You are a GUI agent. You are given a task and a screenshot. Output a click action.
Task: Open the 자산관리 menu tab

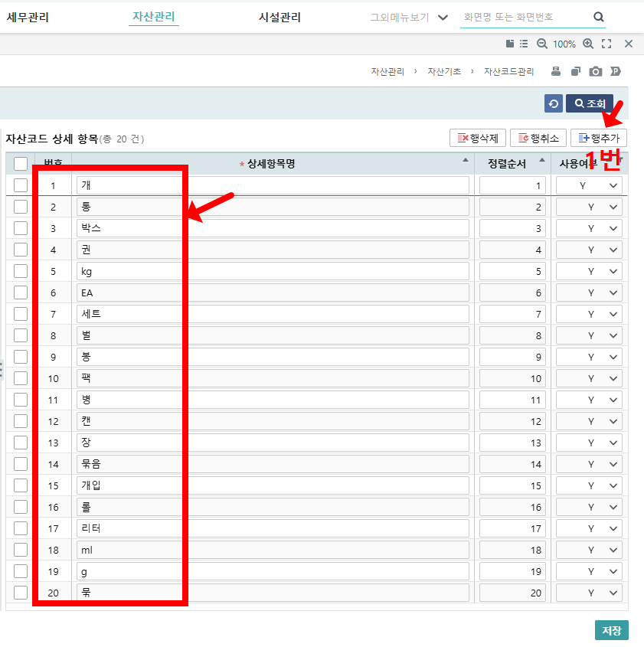[x=153, y=17]
